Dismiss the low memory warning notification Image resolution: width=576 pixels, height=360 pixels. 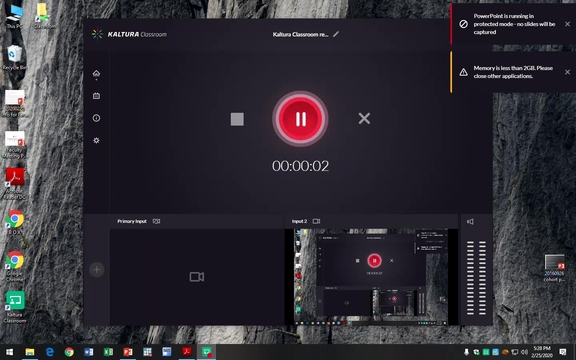(567, 72)
